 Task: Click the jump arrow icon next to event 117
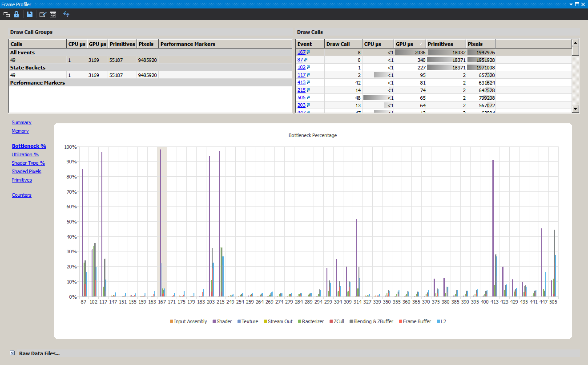308,75
